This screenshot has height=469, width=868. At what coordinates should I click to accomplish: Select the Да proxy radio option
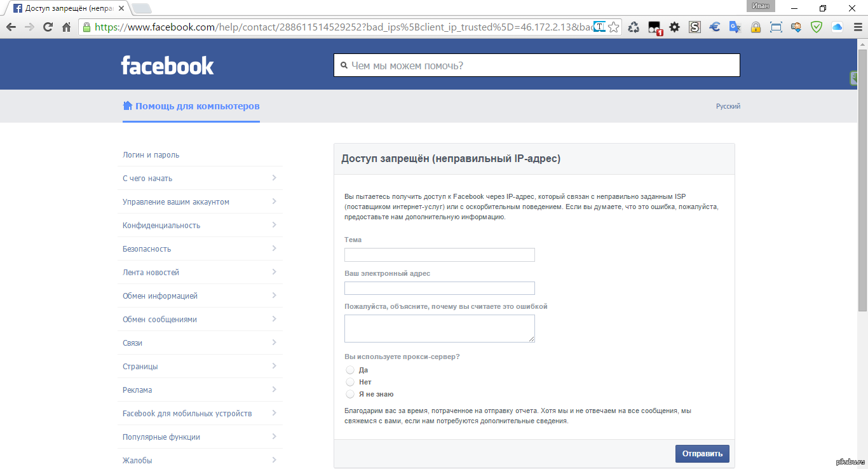pyautogui.click(x=350, y=370)
